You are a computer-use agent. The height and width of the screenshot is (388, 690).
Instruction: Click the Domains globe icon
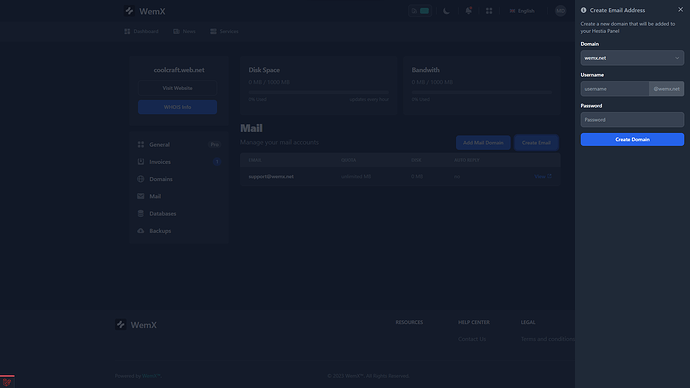(141, 179)
